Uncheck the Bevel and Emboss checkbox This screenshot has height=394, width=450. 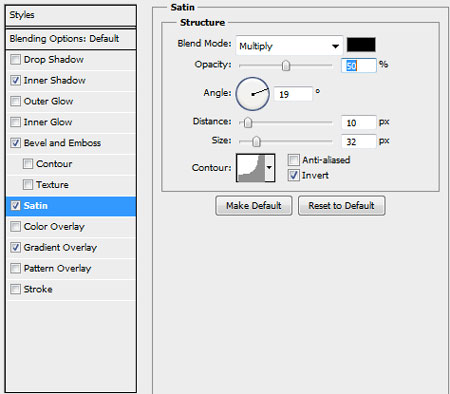point(15,143)
